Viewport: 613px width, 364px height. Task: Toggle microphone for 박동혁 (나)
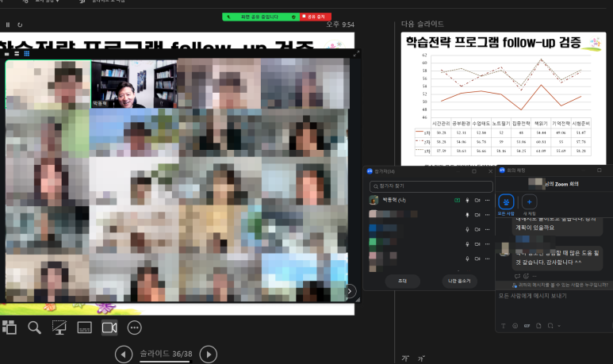point(467,200)
